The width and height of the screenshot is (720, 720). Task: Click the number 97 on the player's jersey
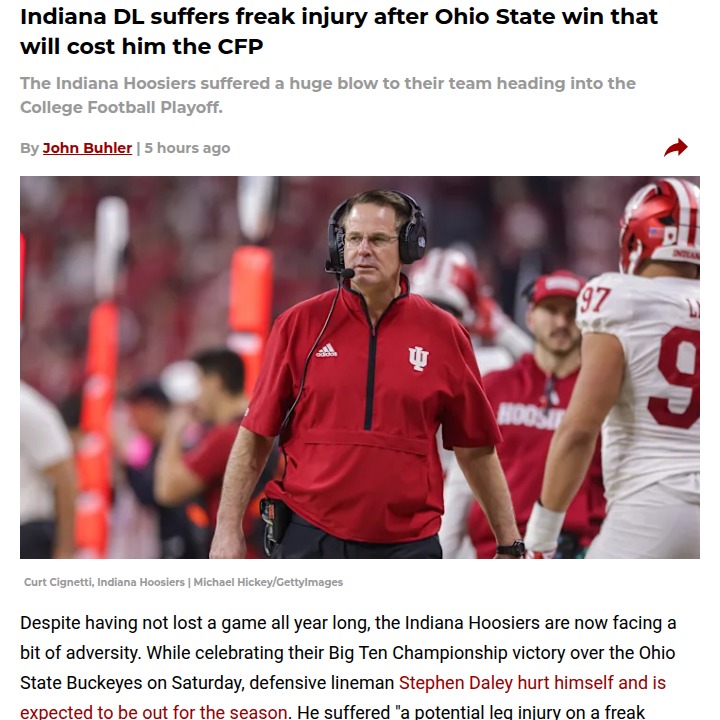tap(594, 299)
